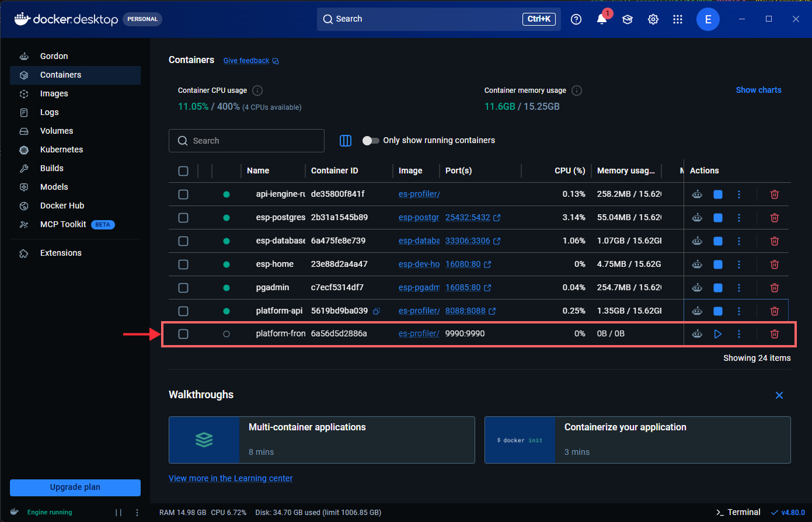
Task: Check the pgadmin container checkbox
Action: click(x=183, y=288)
